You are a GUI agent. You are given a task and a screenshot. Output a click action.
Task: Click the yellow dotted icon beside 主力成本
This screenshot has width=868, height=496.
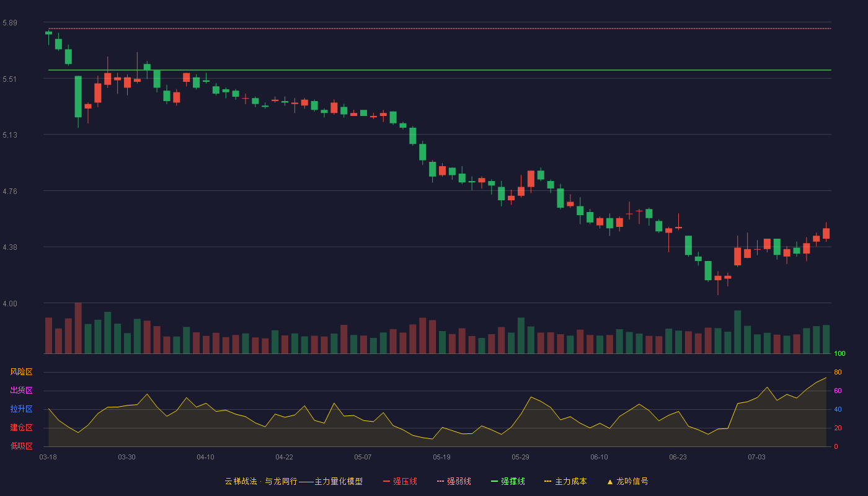pyautogui.click(x=547, y=481)
